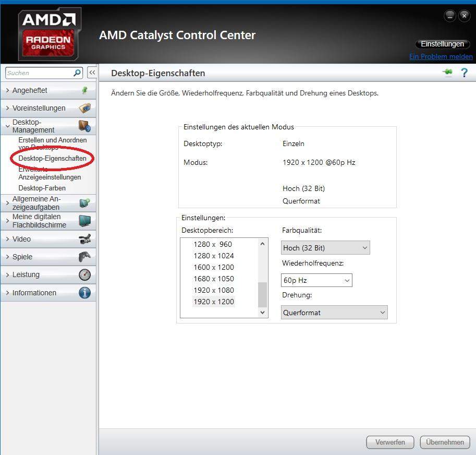Click the resolution list scrollbar thumb
This screenshot has height=455, width=476.
click(x=263, y=295)
